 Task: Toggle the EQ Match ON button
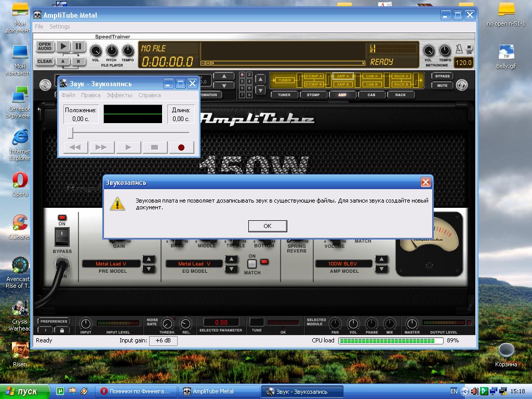252,263
